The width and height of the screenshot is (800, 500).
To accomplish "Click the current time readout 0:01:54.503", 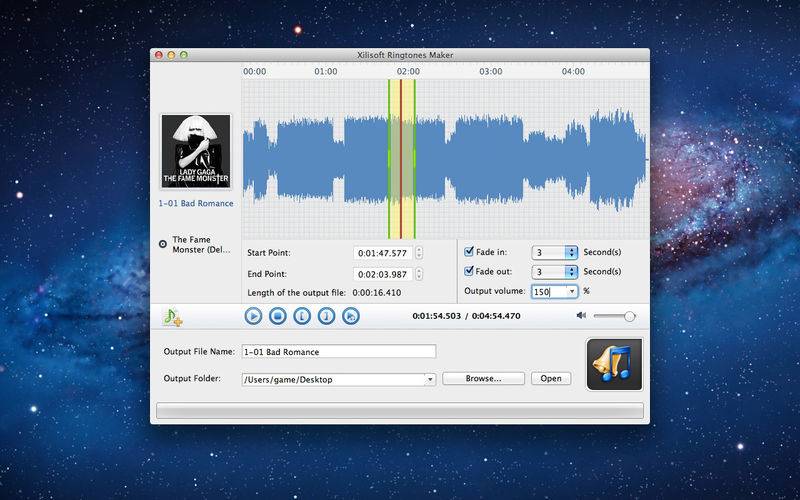I will point(436,316).
